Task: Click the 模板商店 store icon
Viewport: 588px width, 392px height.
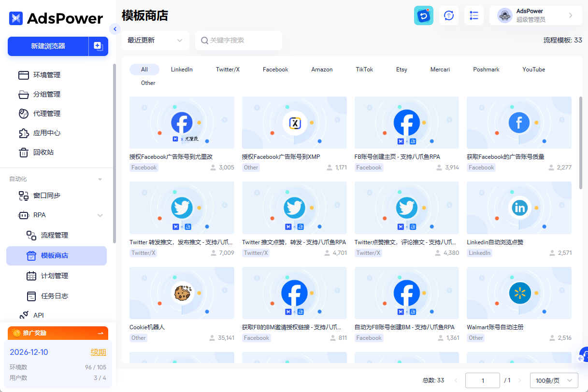Action: pyautogui.click(x=31, y=255)
